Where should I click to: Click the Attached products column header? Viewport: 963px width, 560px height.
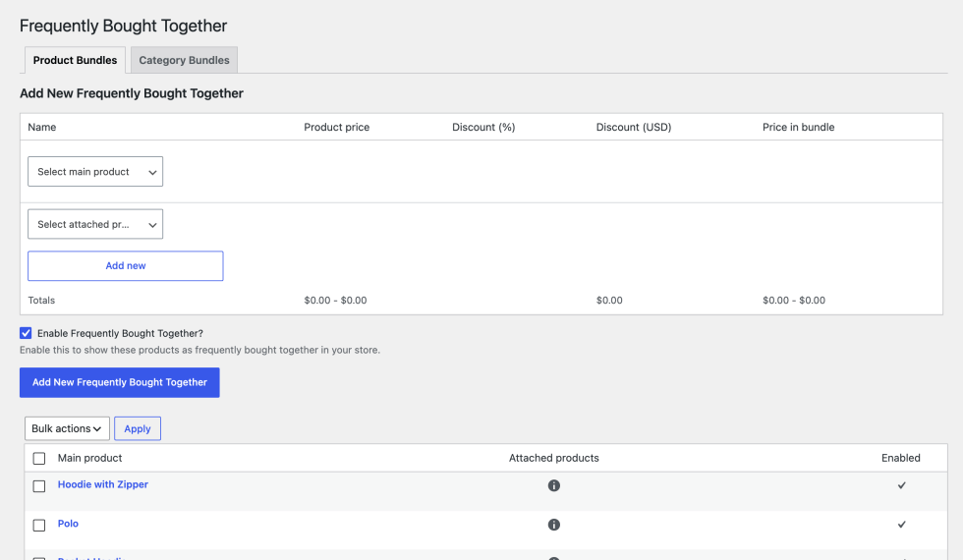pos(554,458)
